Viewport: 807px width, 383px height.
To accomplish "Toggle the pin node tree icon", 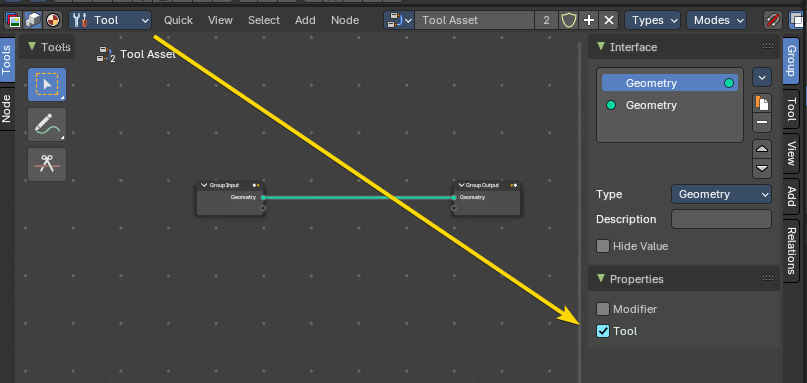I will tap(773, 21).
